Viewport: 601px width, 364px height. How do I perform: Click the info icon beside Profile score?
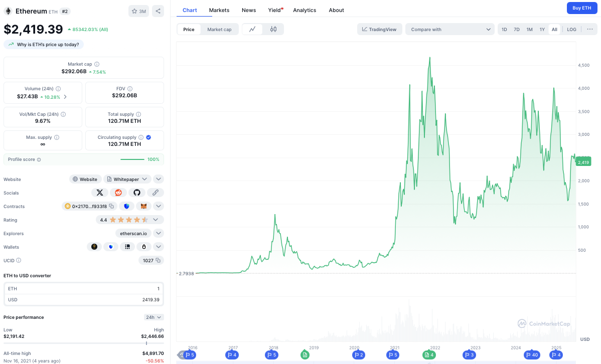(x=39, y=159)
